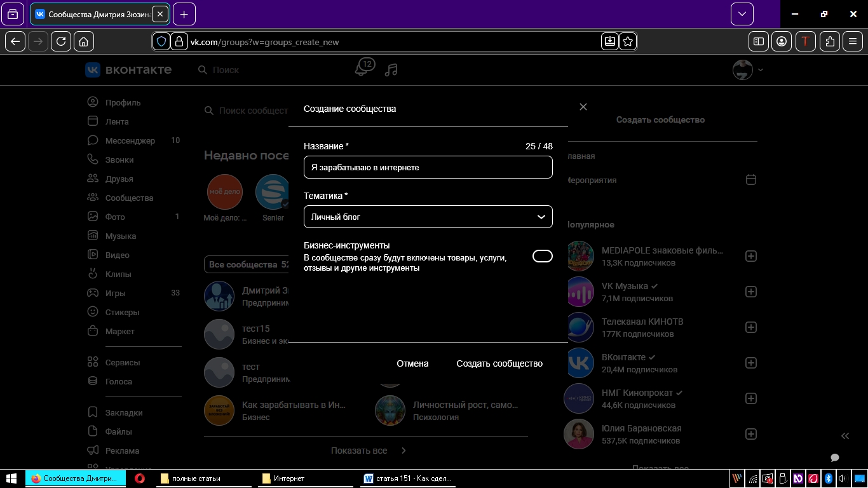
Task: Open the Интернет folder in taskbar
Action: coord(289,478)
